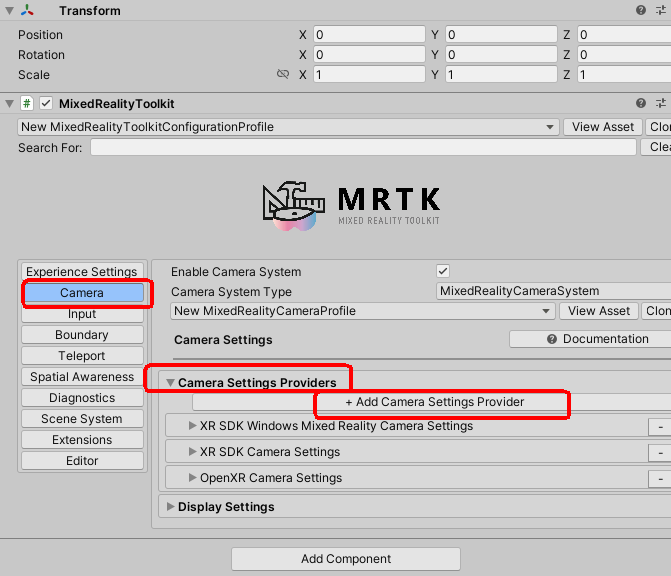Screen dimensions: 671x576
Task: Clone the camera profile
Action: tap(656, 311)
